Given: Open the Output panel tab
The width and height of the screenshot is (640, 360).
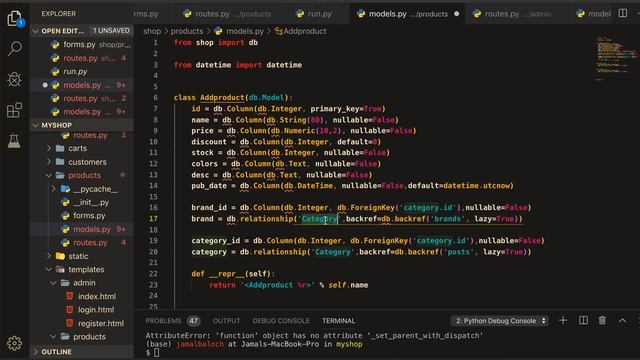Looking at the screenshot, I should pyautogui.click(x=226, y=321).
